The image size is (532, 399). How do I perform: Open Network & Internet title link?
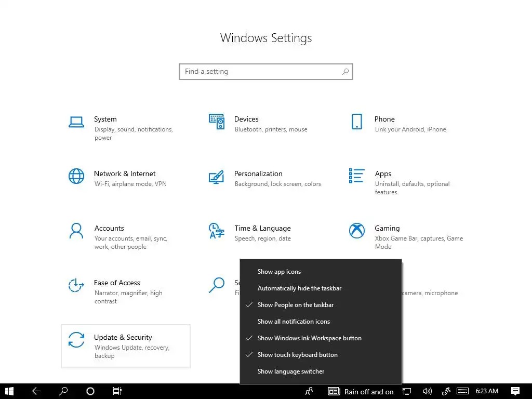point(125,174)
